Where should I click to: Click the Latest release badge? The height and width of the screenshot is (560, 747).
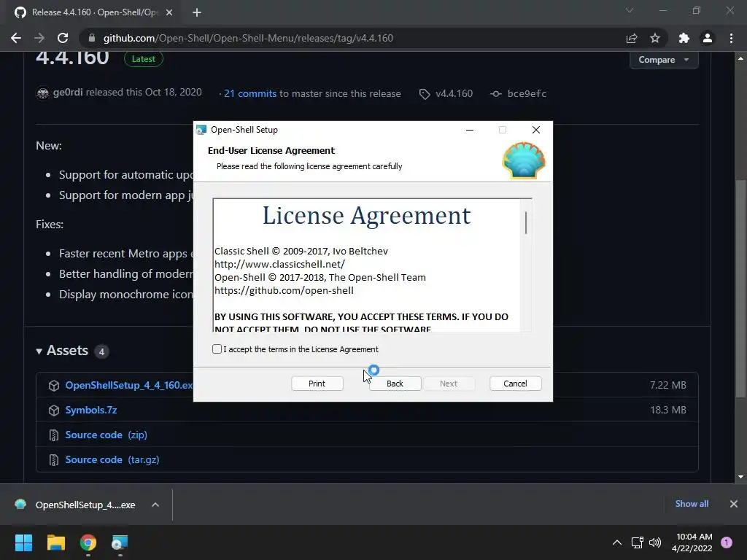(x=144, y=59)
